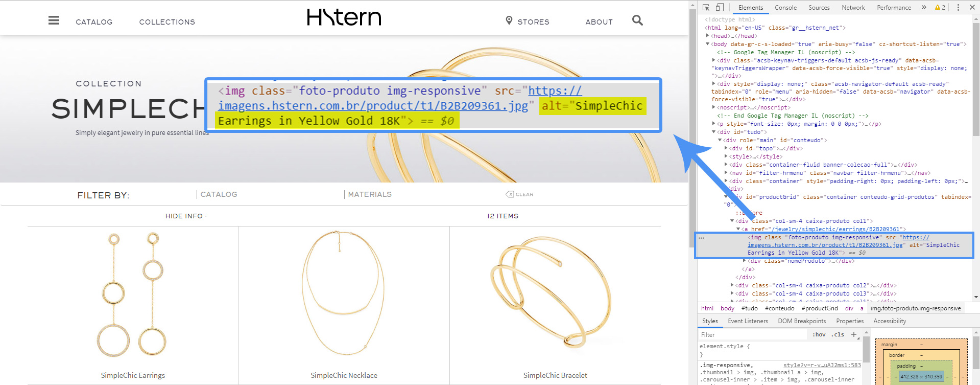Toggle the :hov element state button
The image size is (980, 385).
(x=819, y=334)
